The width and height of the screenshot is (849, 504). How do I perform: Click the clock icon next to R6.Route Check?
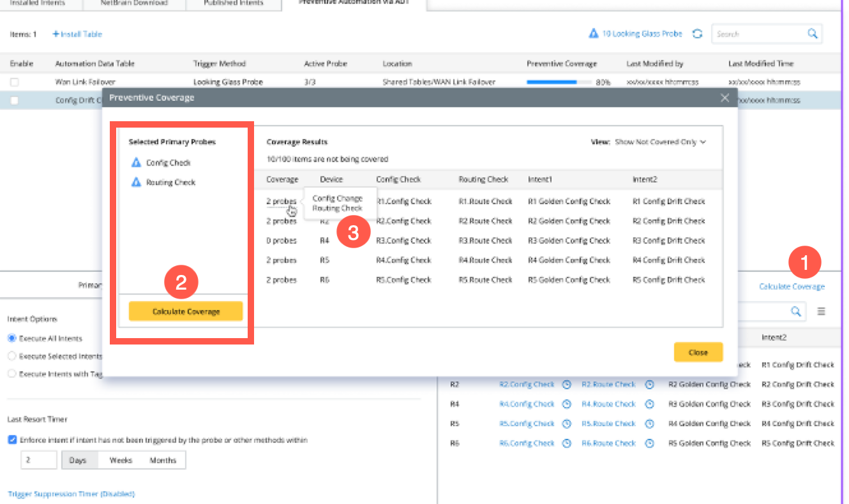pyautogui.click(x=649, y=443)
